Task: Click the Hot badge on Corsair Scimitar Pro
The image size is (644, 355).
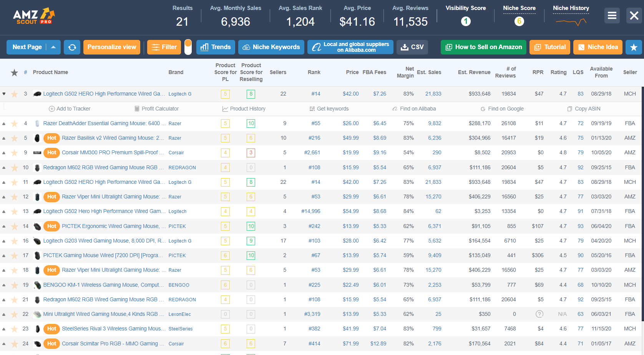Action: pos(52,344)
